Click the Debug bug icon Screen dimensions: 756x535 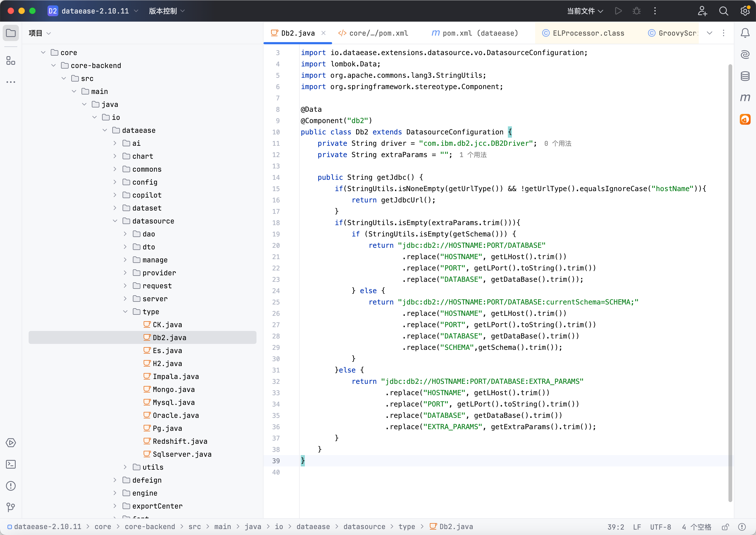[x=636, y=11]
